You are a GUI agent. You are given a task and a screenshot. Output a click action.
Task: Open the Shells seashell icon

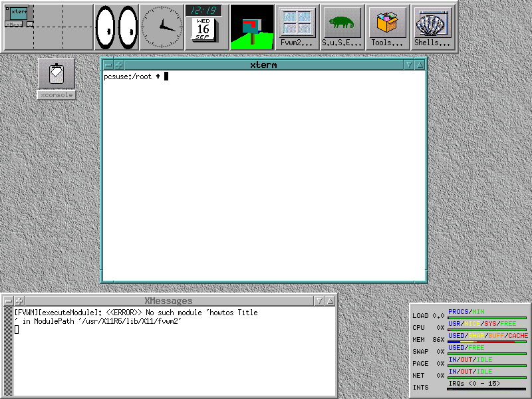tap(432, 27)
